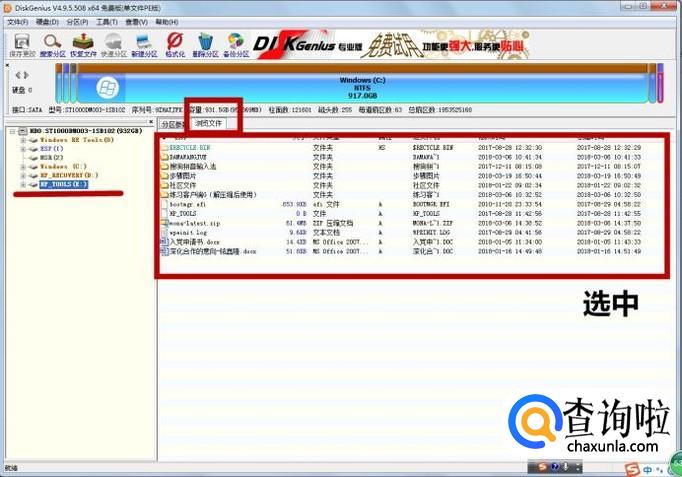Click the mona-latest.zip archive icon
Image resolution: width=682 pixels, height=477 pixels.
pos(164,223)
